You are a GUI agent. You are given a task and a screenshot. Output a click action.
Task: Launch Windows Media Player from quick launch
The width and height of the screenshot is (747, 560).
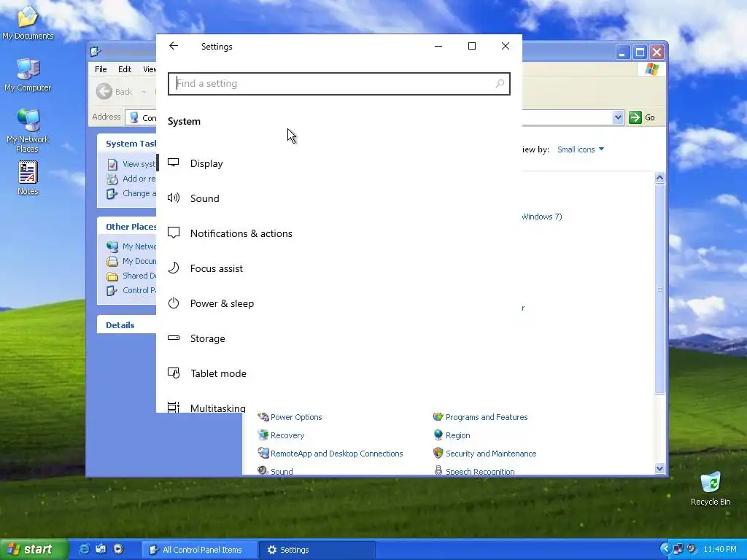click(118, 550)
